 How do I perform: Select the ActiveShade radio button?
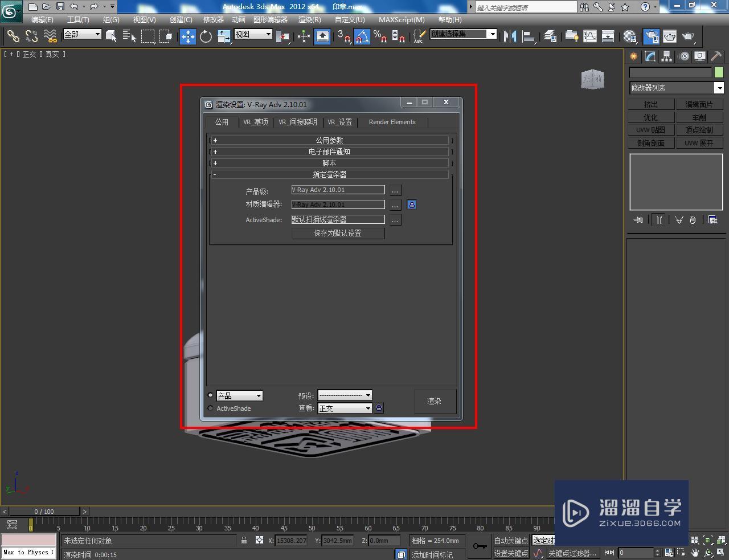coord(210,408)
